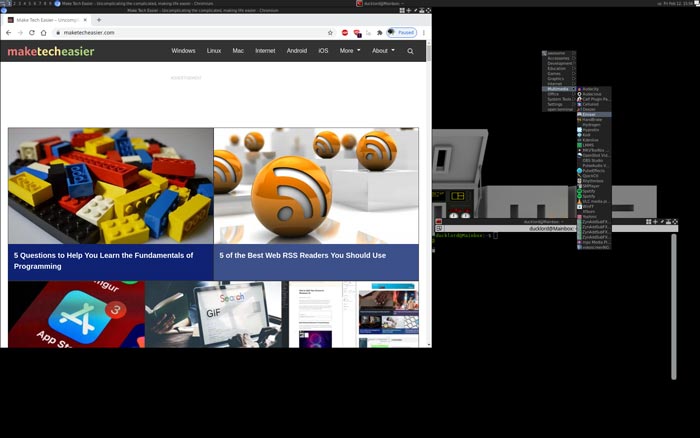Click the browser back arrow
Image resolution: width=700 pixels, height=438 pixels.
[x=9, y=32]
